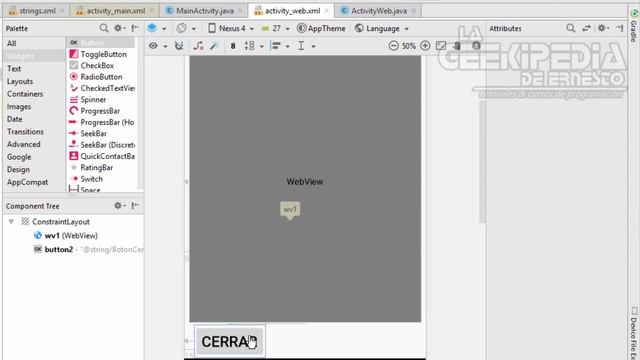Click the CERRAR button in design
This screenshot has height=360, width=640.
point(230,341)
